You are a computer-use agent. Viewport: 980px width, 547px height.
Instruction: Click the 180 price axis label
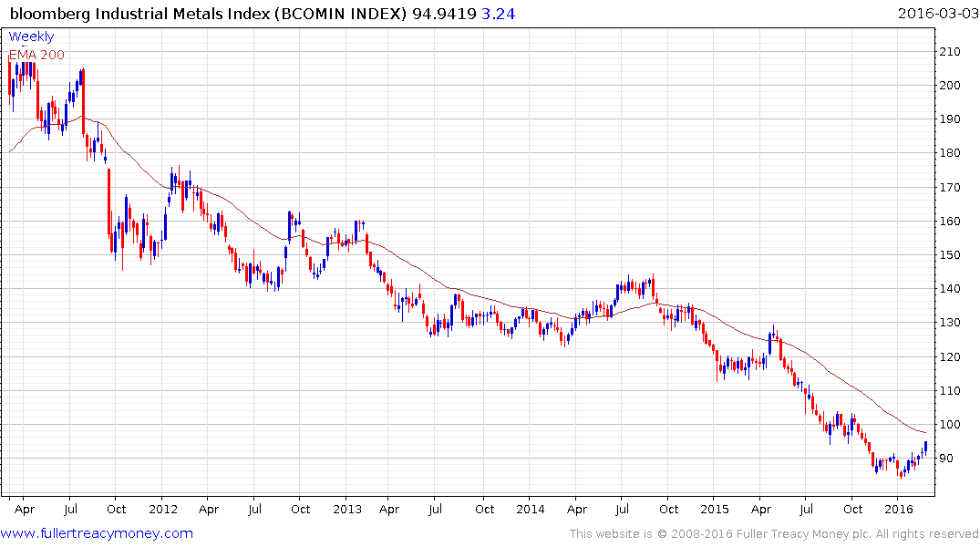point(950,153)
